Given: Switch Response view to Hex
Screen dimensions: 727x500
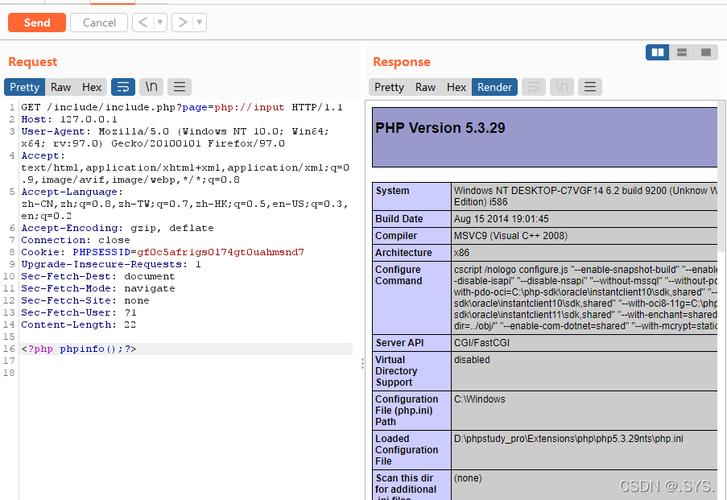Looking at the screenshot, I should pyautogui.click(x=456, y=87).
